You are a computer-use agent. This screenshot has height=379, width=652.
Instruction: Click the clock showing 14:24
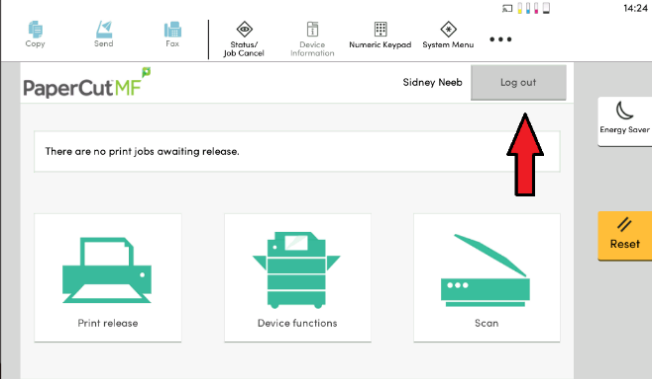635,8
